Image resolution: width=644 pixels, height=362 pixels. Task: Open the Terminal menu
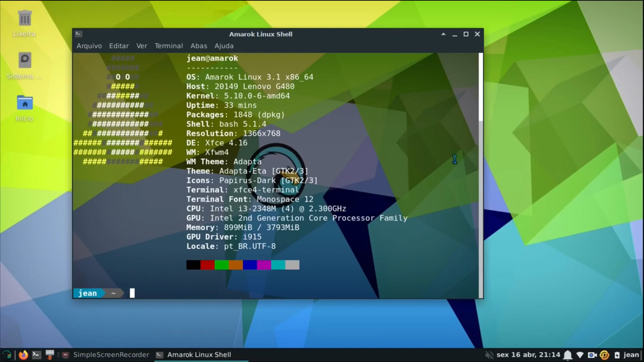coord(169,46)
